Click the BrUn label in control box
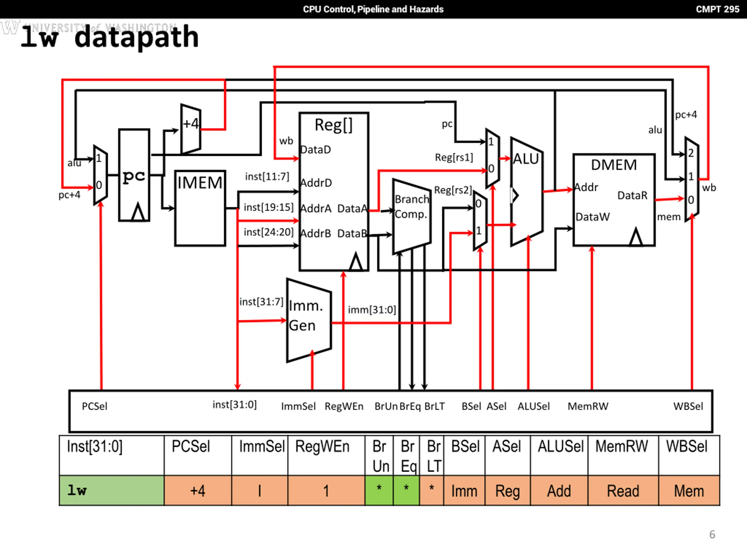 tap(386, 406)
